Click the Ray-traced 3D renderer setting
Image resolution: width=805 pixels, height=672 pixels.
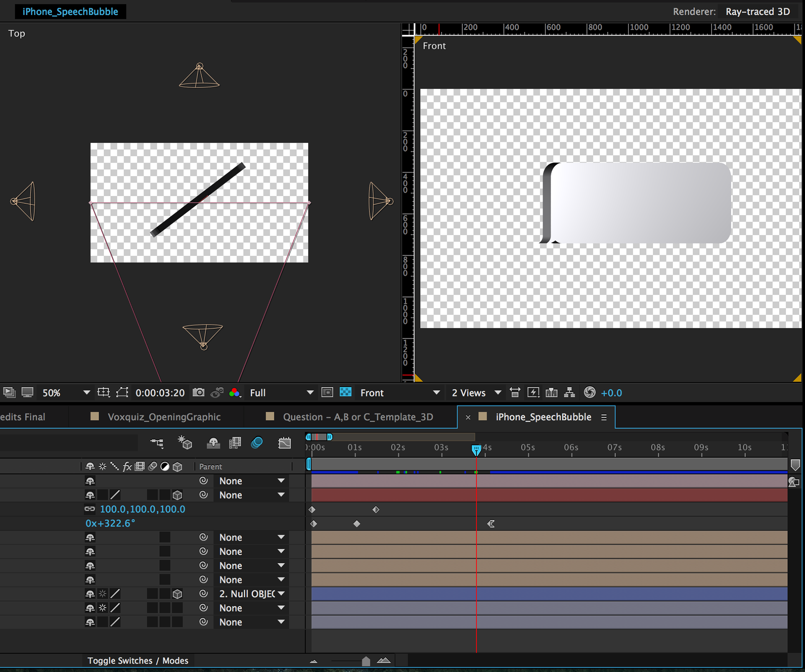757,12
